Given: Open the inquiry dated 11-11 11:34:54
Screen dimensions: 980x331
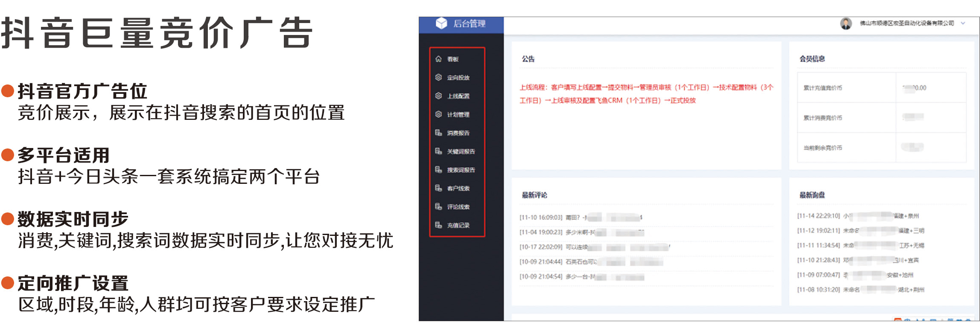Looking at the screenshot, I should [860, 245].
